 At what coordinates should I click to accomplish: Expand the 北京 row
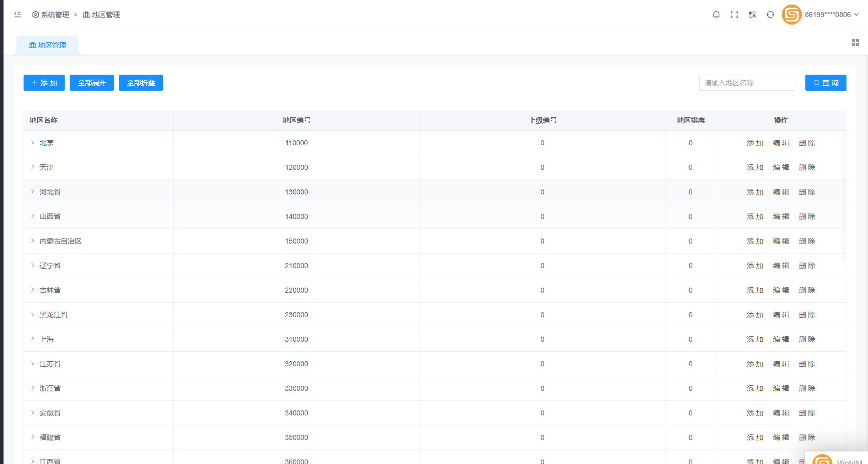pos(33,143)
